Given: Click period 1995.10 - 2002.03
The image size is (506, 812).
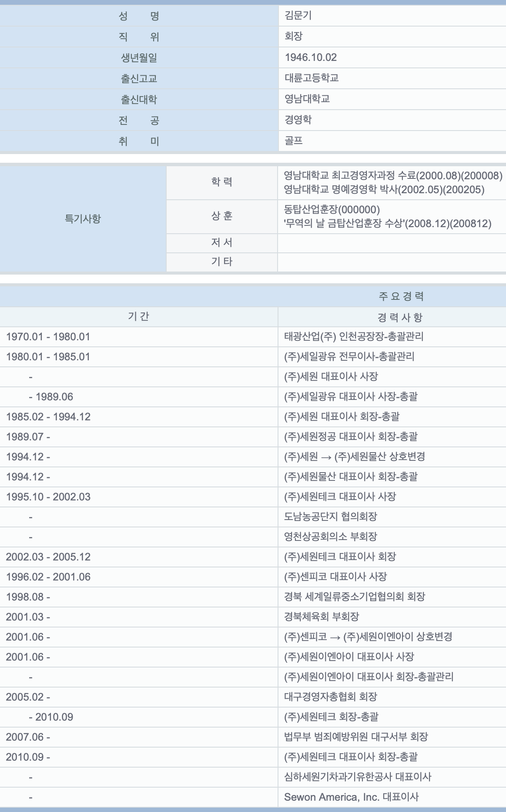Looking at the screenshot, I should tap(48, 497).
